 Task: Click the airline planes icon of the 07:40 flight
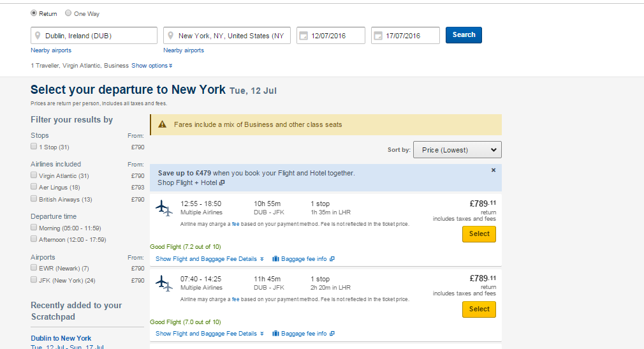(x=164, y=283)
